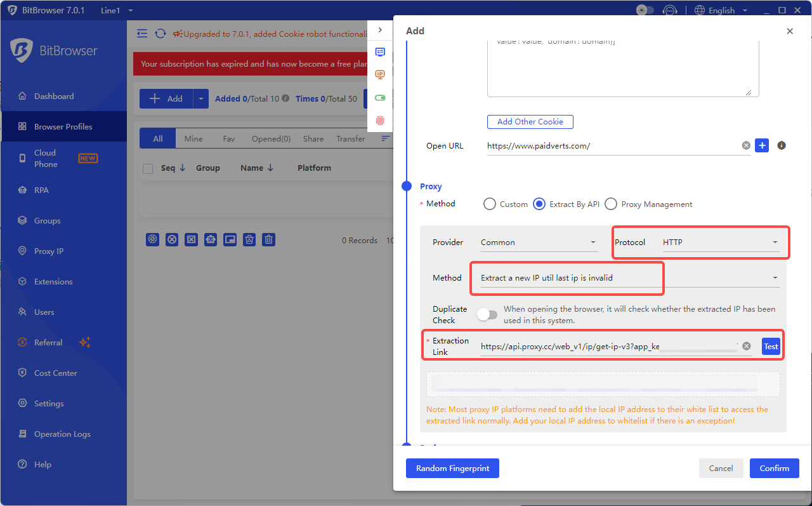812x506 pixels.
Task: Open the Line1 dropdown in title bar
Action: pos(117,10)
